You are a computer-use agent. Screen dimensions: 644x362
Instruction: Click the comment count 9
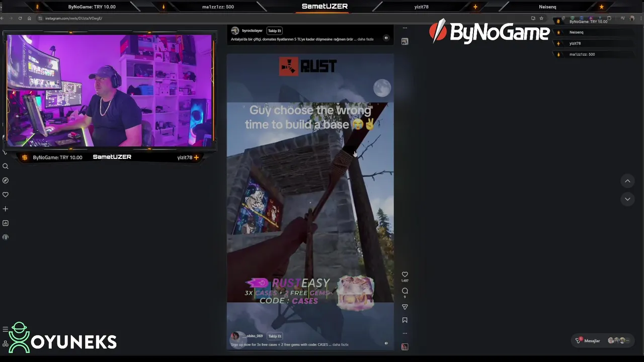(405, 297)
